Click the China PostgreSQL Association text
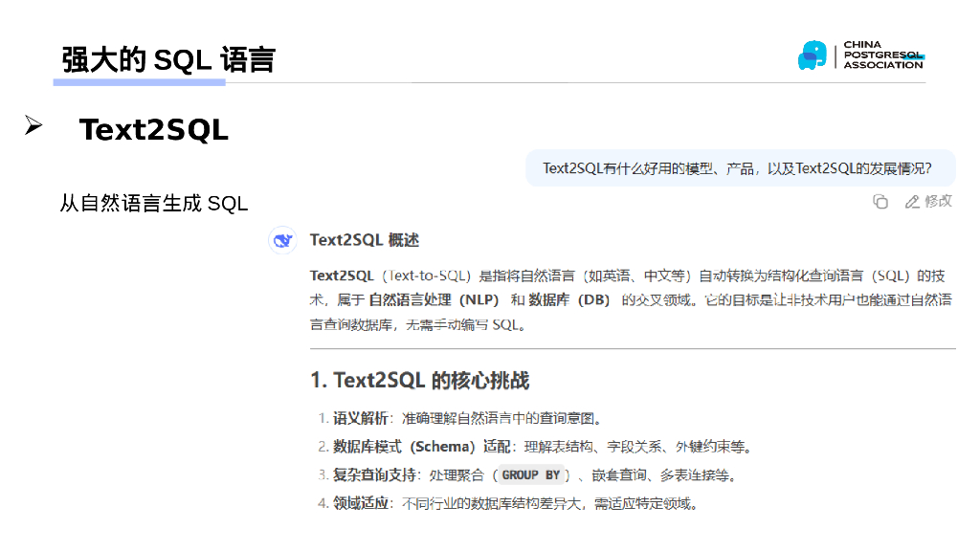Viewport: 980px width, 551px height. coord(882,55)
